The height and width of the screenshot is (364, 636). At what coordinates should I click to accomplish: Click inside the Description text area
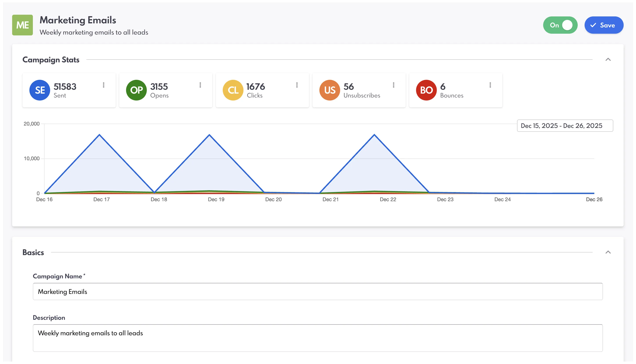[318, 338]
